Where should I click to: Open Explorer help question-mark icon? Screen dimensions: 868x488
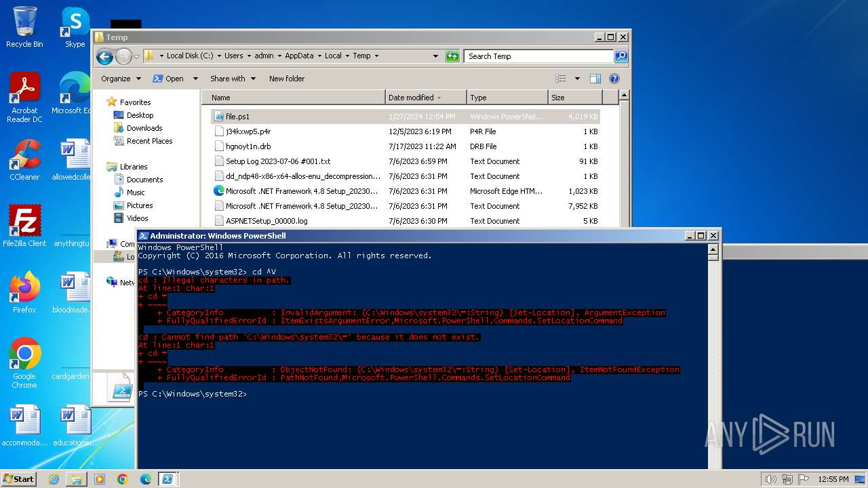point(614,79)
